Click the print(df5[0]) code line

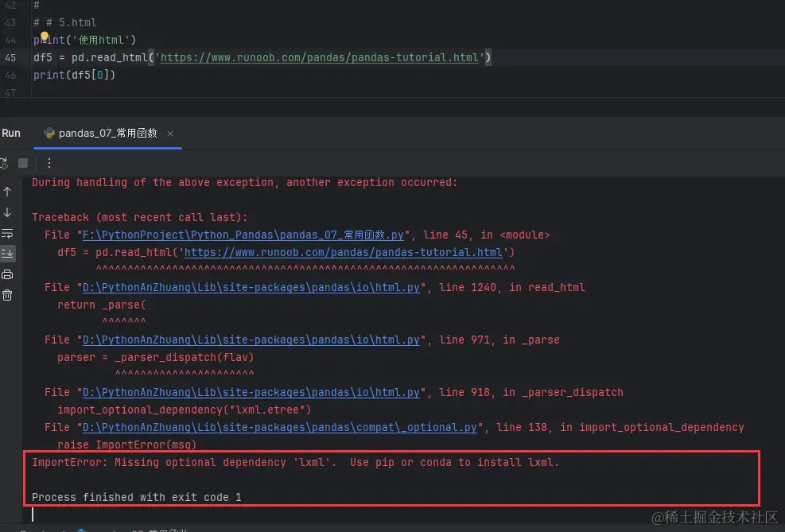pyautogui.click(x=74, y=75)
